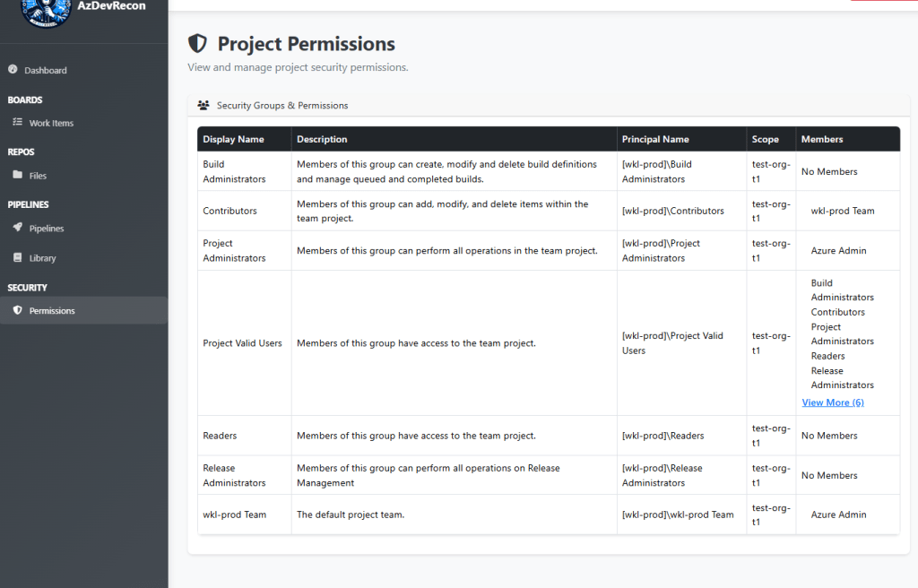Image resolution: width=918 pixels, height=588 pixels.
Task: Click the Library book icon
Action: pos(18,257)
